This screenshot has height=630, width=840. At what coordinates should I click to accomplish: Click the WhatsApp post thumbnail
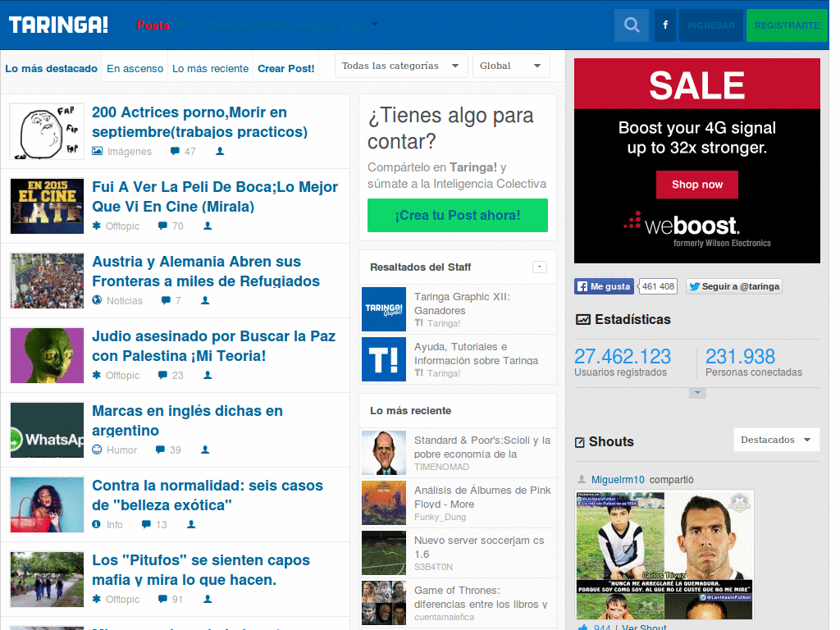click(47, 430)
